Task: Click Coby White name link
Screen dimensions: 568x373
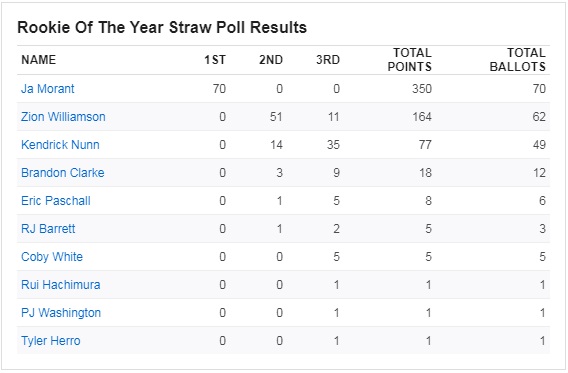Action: pyautogui.click(x=52, y=257)
